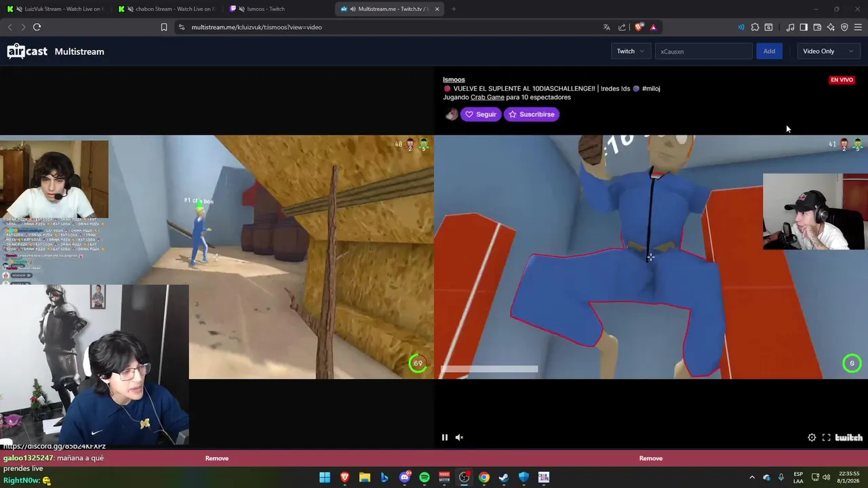Image resolution: width=868 pixels, height=488 pixels.
Task: Open File Explorer from the taskbar
Action: 365,477
